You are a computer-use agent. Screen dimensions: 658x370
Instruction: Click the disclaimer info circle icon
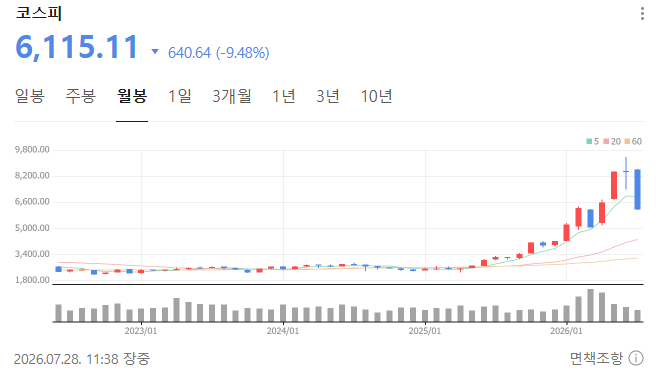coord(636,358)
